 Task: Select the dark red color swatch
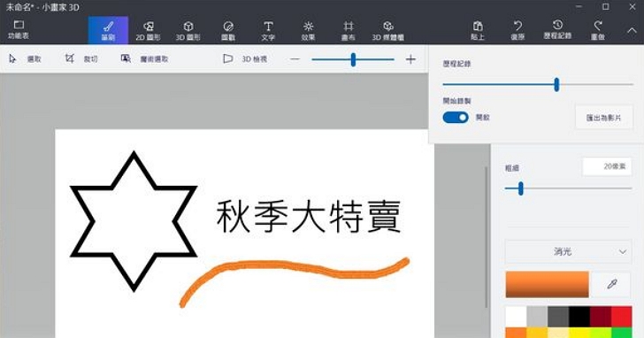click(x=601, y=317)
